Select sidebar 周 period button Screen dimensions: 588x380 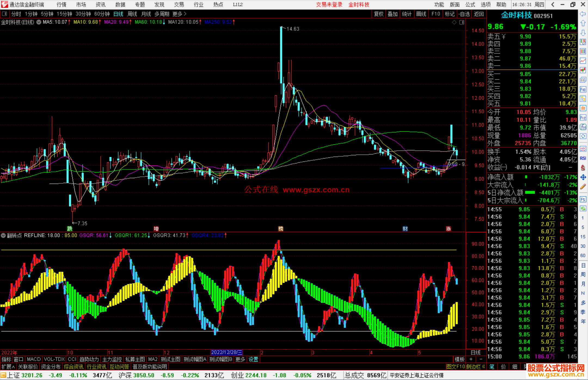pos(583,274)
